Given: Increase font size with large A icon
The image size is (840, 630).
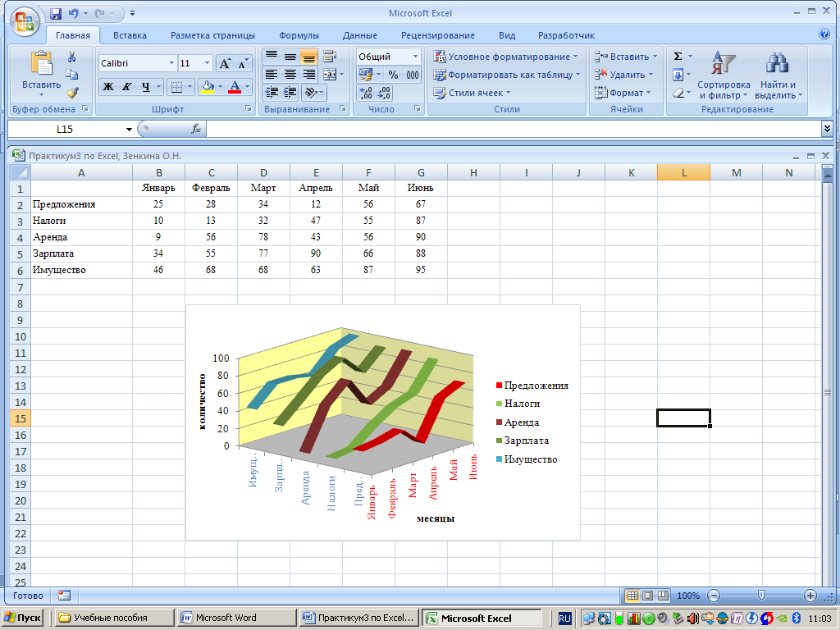Looking at the screenshot, I should 225,64.
